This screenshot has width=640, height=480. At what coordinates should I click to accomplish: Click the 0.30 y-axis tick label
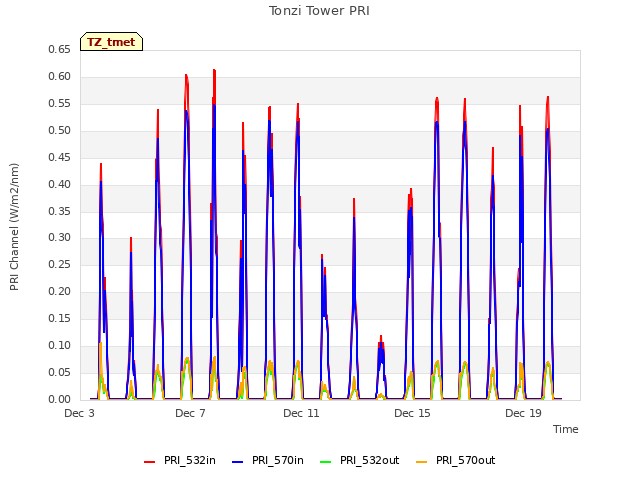coord(59,238)
